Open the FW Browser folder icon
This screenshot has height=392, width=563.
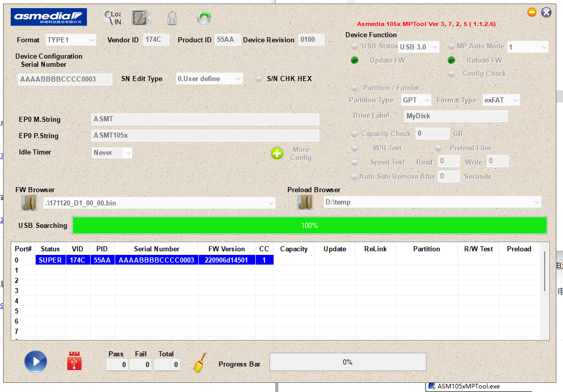[29, 203]
